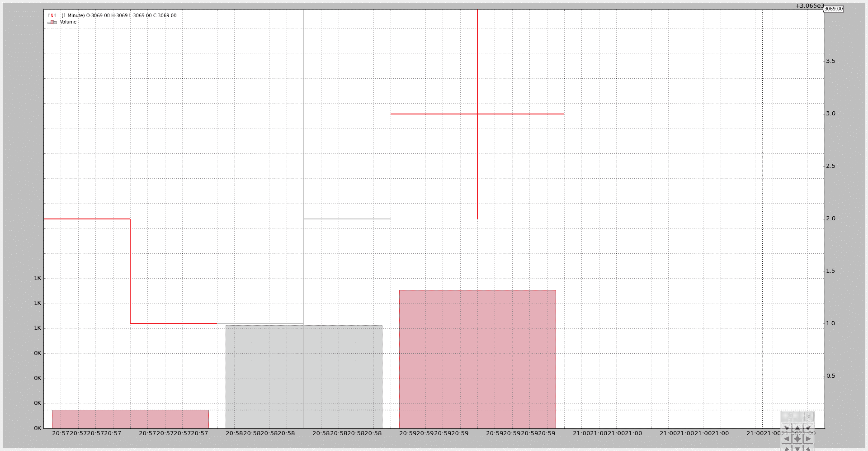The image size is (868, 451).
Task: Click the left arrow in the navigation pad
Action: (x=787, y=439)
